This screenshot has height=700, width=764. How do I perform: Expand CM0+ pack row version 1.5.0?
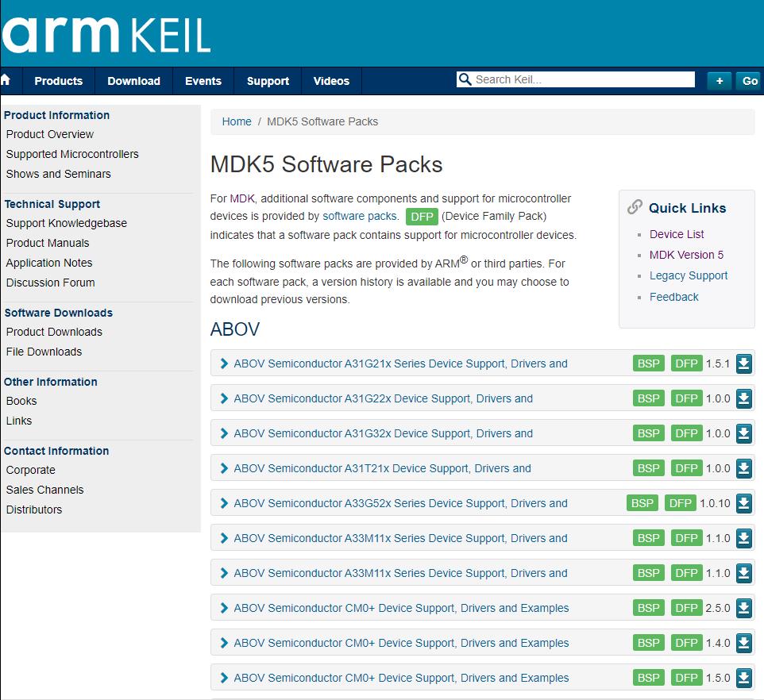tap(224, 678)
